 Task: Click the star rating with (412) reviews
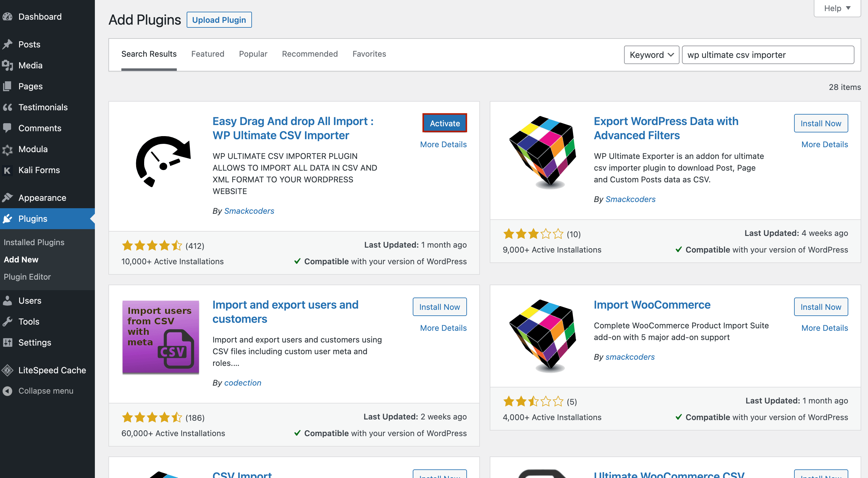[x=152, y=245]
